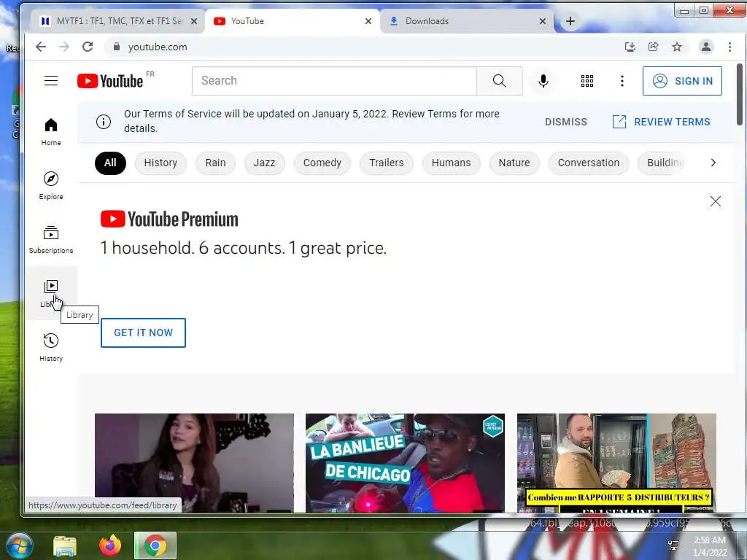The height and width of the screenshot is (560, 747).
Task: Reload the YouTube page
Action: 88,47
